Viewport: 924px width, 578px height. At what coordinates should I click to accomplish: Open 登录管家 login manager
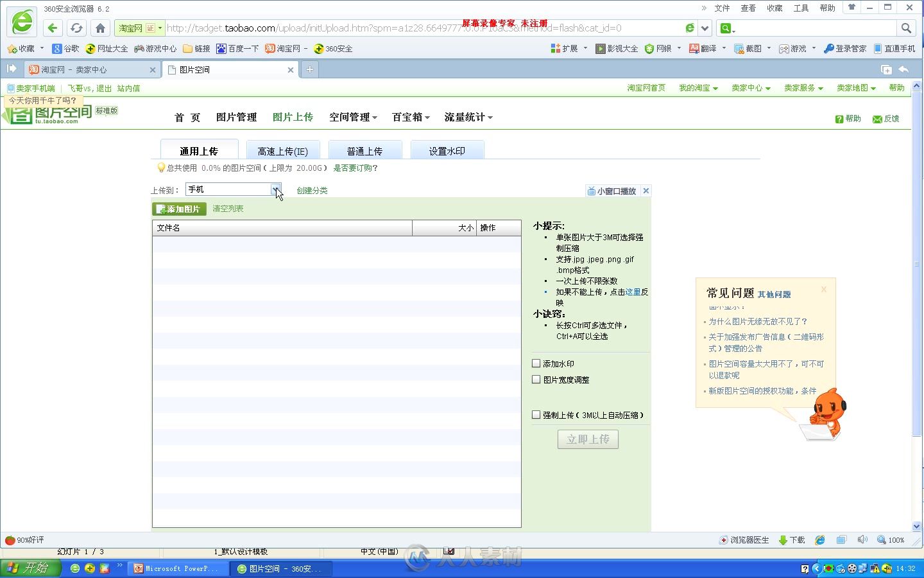pos(845,49)
